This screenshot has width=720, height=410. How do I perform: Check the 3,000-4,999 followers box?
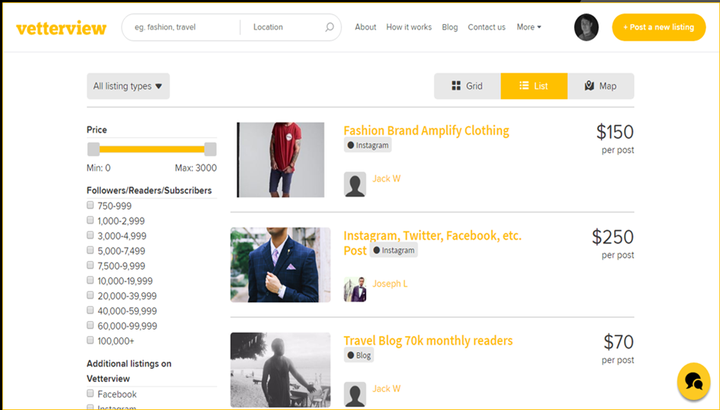tap(90, 235)
